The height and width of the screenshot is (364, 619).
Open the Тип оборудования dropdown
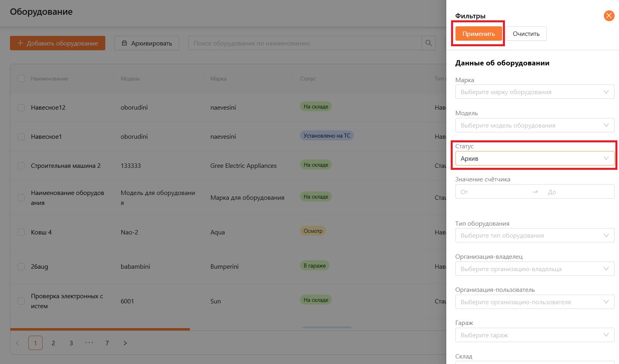click(534, 236)
